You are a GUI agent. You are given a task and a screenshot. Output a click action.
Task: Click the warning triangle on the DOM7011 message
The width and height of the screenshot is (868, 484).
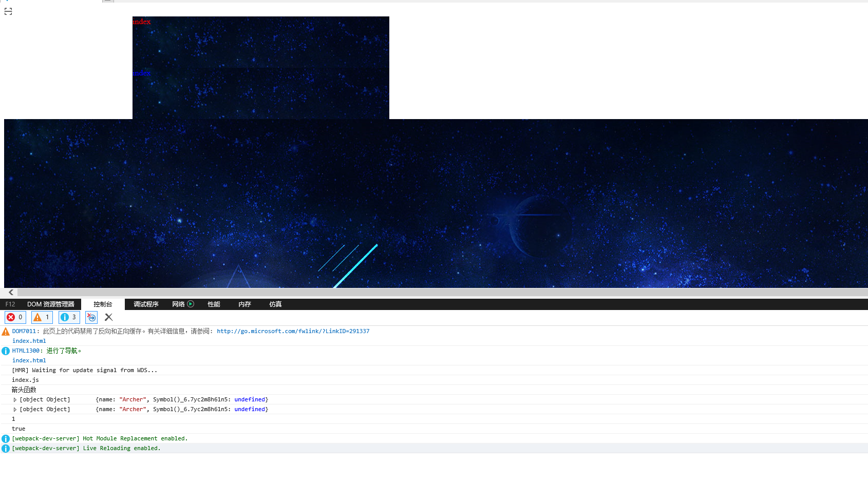click(5, 331)
